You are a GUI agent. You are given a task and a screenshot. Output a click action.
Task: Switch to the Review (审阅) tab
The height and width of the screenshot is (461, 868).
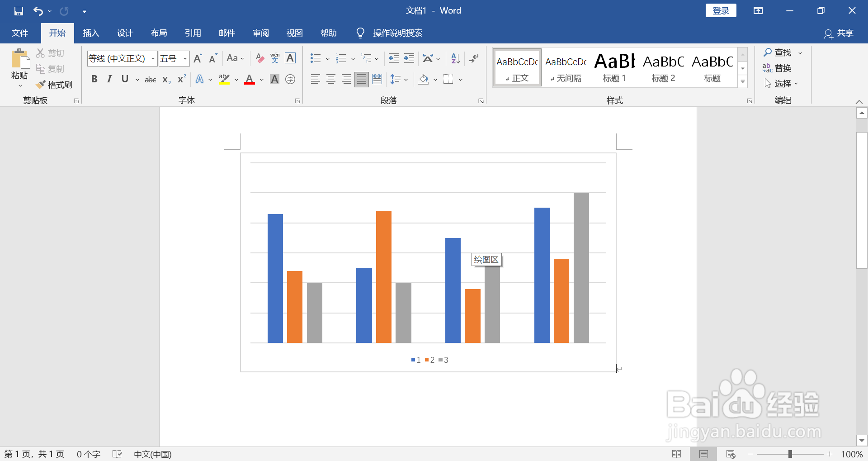tap(260, 33)
